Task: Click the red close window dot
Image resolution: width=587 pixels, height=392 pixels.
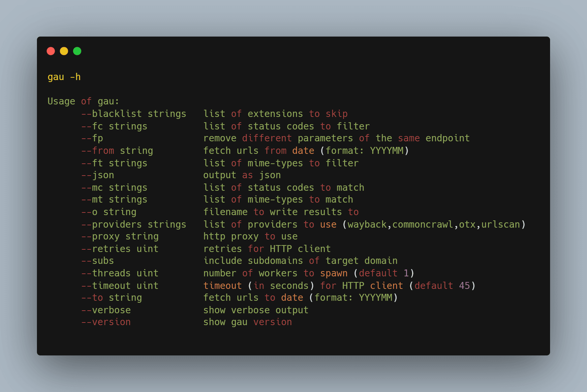Action: [x=51, y=51]
